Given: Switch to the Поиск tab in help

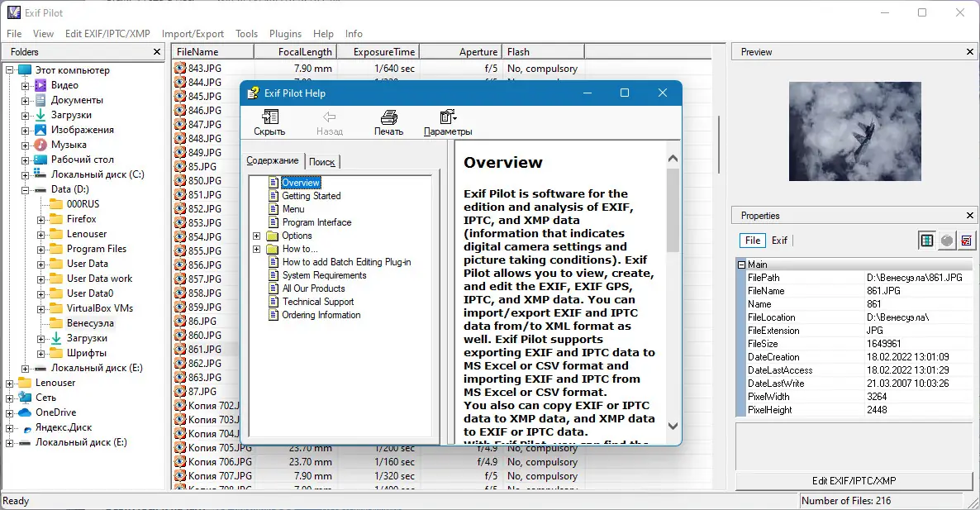Looking at the screenshot, I should pos(322,162).
